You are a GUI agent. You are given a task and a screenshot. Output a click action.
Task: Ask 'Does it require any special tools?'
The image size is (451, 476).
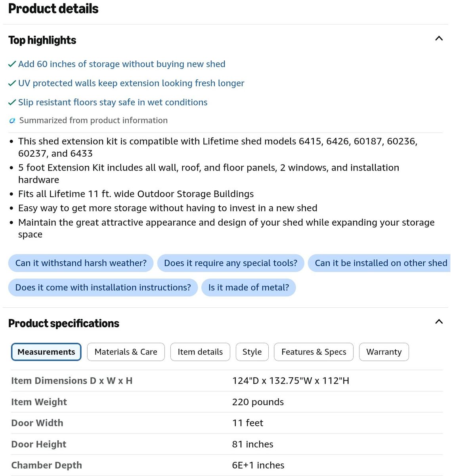pyautogui.click(x=231, y=263)
